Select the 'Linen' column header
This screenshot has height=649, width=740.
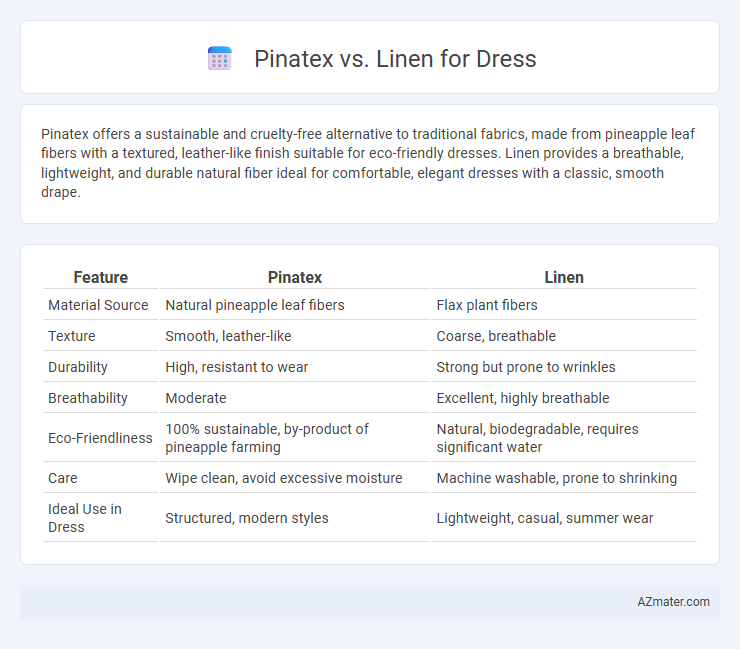[x=564, y=278]
